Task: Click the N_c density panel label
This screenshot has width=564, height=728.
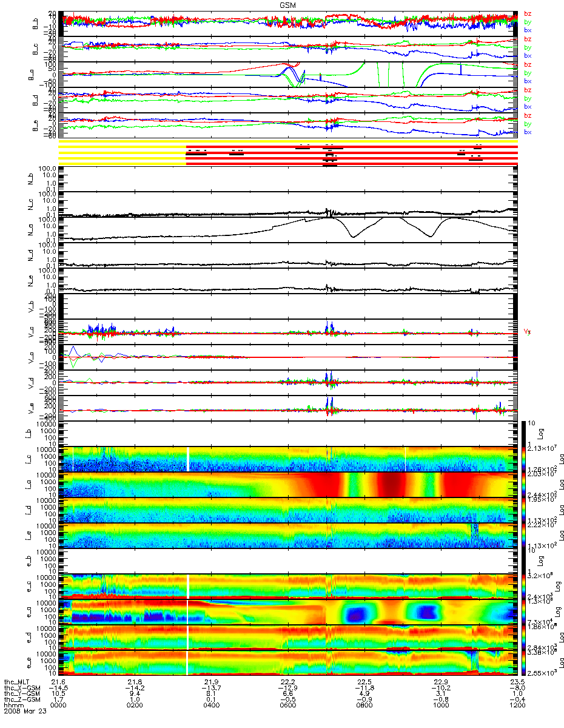Action: coord(32,204)
